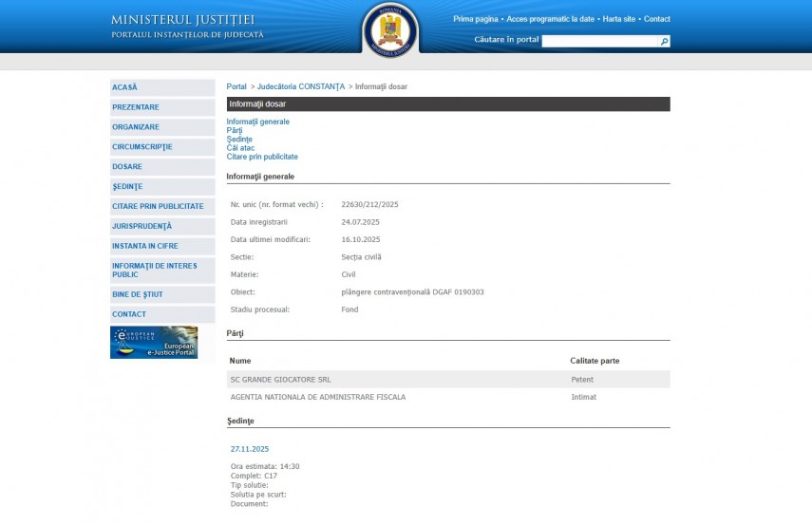Click the Romania coat of arms emblem
The width and height of the screenshot is (812, 525).
click(389, 30)
